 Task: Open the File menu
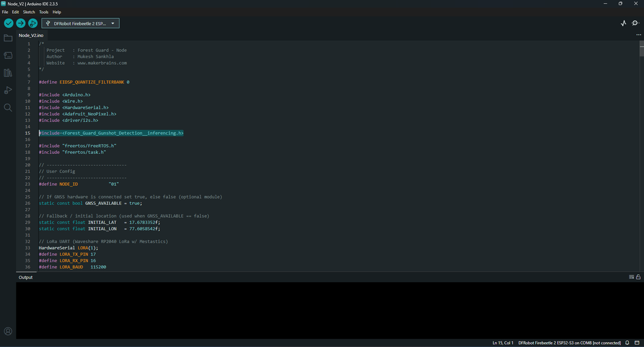(x=5, y=12)
